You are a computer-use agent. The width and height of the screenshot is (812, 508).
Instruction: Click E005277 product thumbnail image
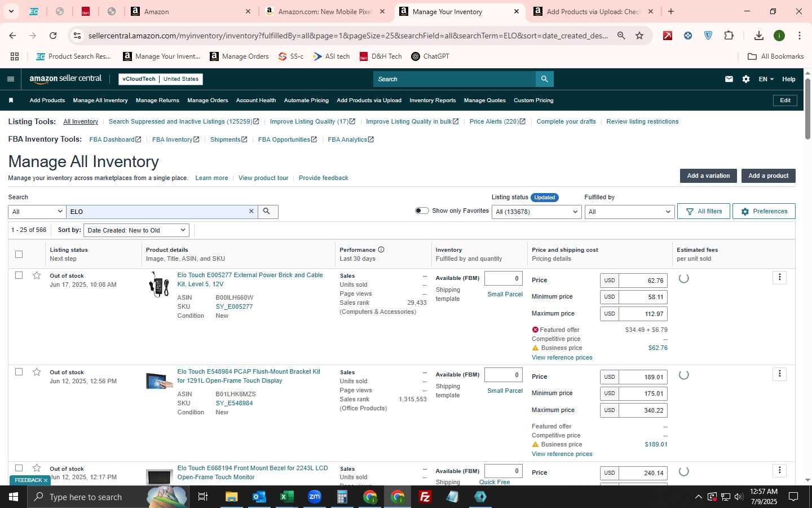point(159,284)
